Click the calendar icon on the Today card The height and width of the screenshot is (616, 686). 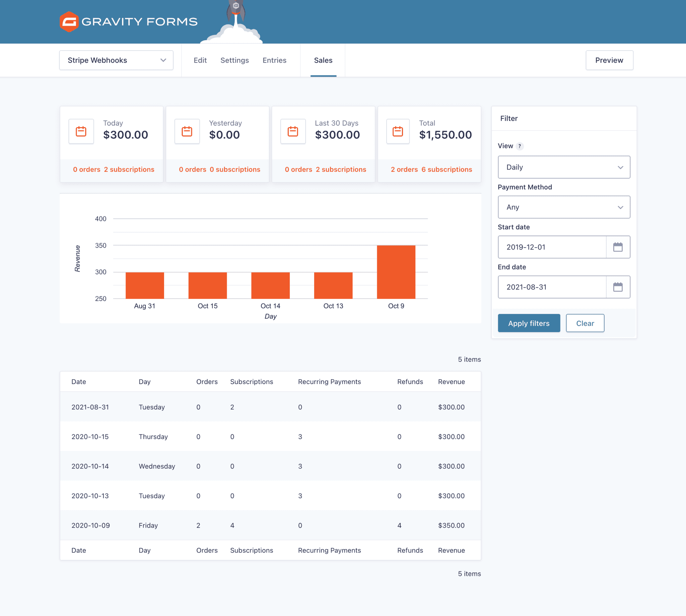pyautogui.click(x=81, y=131)
